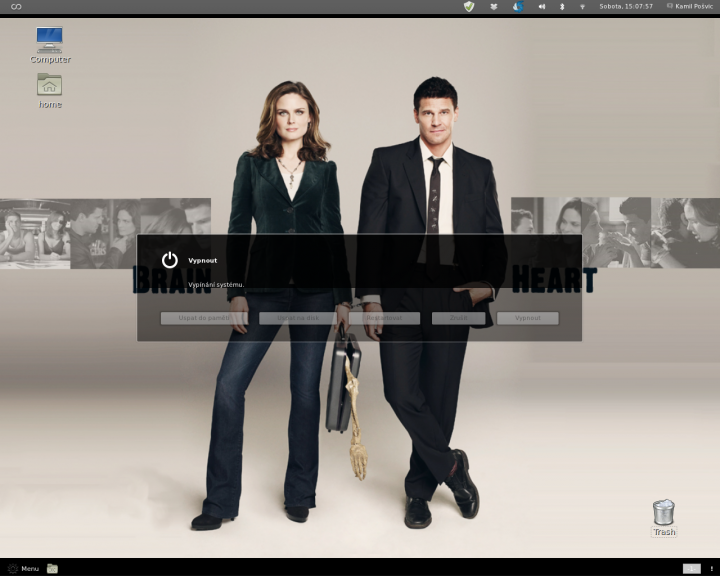The image size is (720, 576).
Task: Click the power icon in shutdown dialog
Action: (x=170, y=260)
